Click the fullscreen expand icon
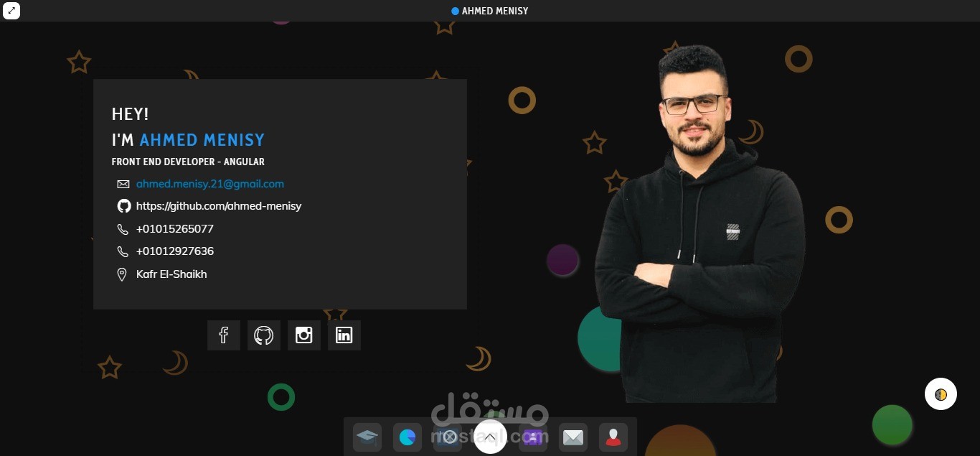 point(11,11)
